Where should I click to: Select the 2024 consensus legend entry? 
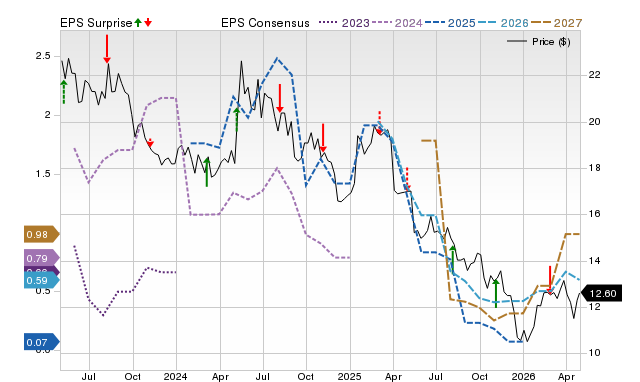point(397,23)
